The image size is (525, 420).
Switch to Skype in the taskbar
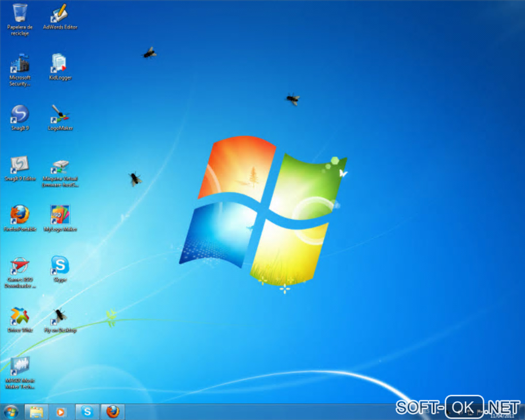coord(87,412)
